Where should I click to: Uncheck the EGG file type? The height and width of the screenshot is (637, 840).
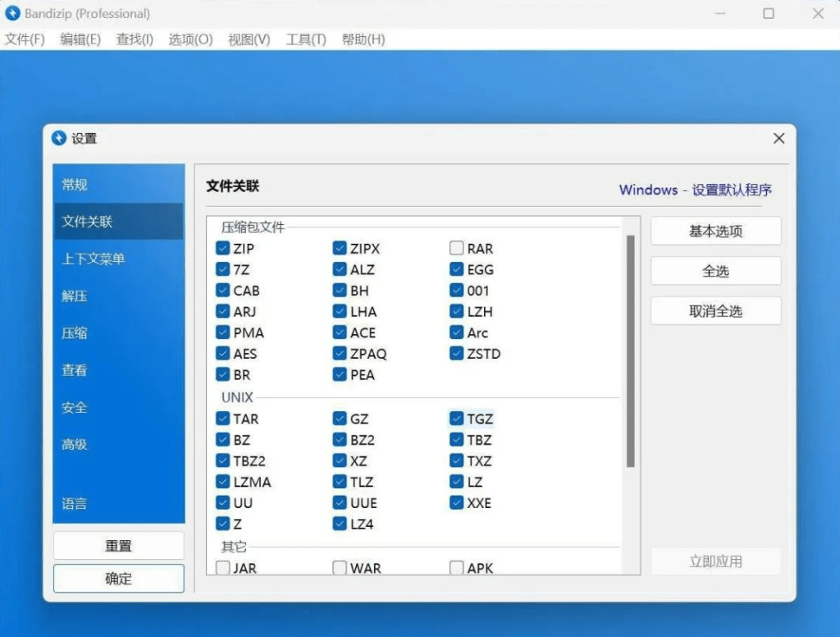pyautogui.click(x=457, y=269)
